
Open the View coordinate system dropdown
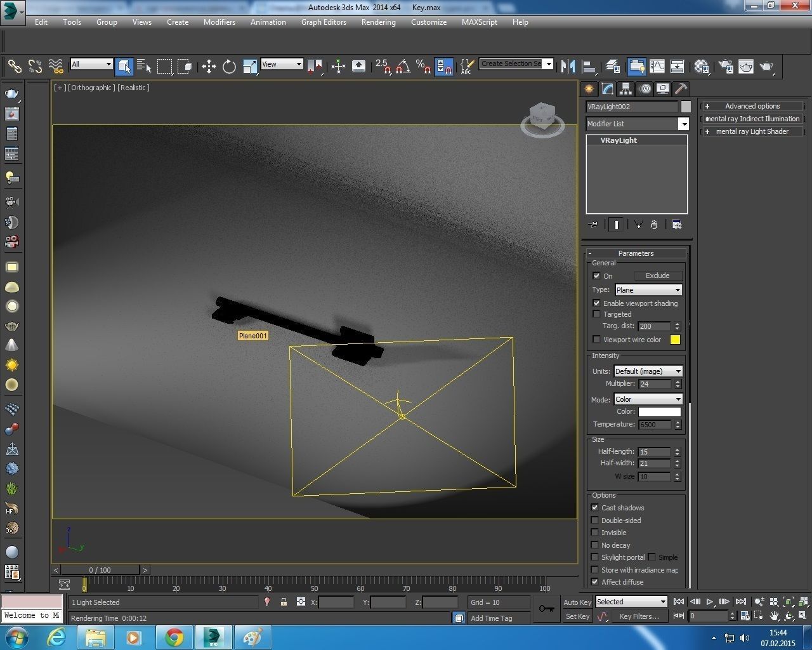[282, 64]
